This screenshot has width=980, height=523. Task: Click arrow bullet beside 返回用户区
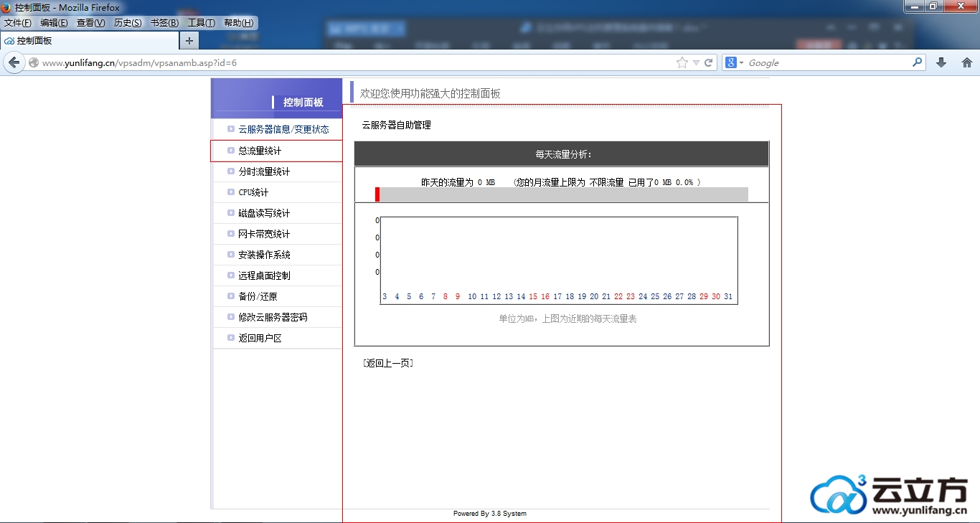pos(231,338)
